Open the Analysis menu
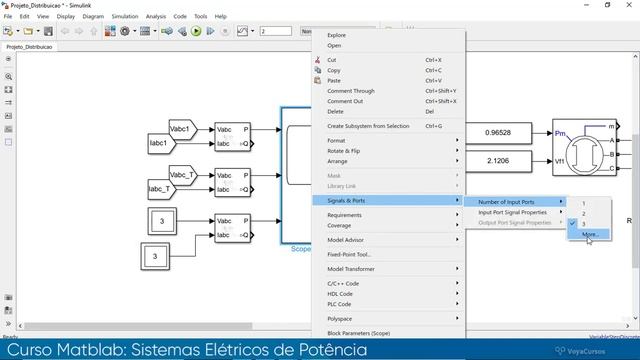The width and height of the screenshot is (640, 360). (x=156, y=16)
